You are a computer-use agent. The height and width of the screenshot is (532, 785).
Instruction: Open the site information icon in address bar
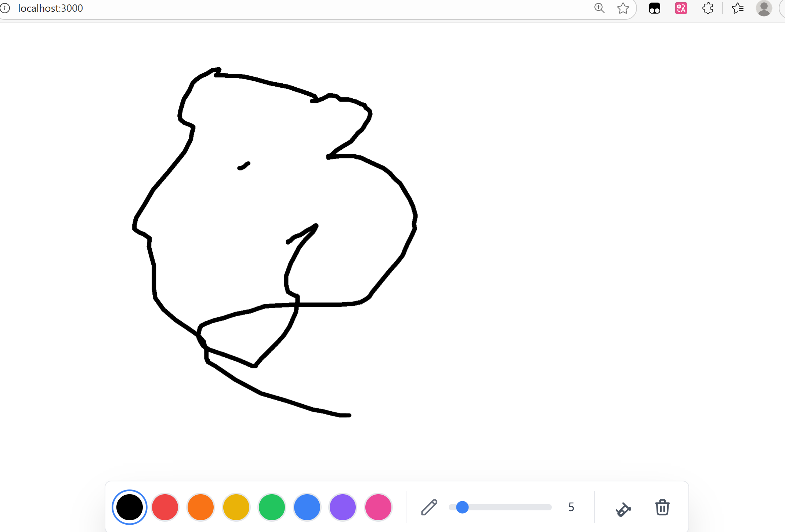(x=6, y=8)
